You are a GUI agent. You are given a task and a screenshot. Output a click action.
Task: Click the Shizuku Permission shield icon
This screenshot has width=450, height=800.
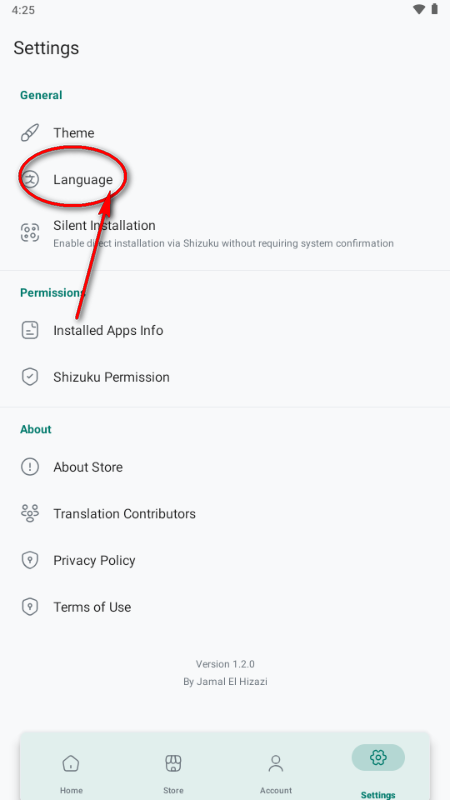point(30,377)
